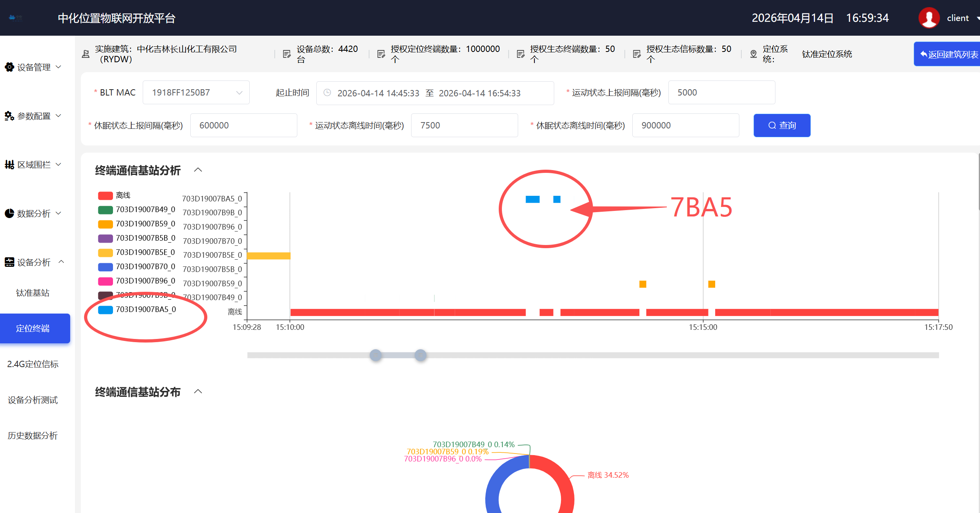The height and width of the screenshot is (513, 980).
Task: Click the 设备管理 gear icon
Action: 10,67
